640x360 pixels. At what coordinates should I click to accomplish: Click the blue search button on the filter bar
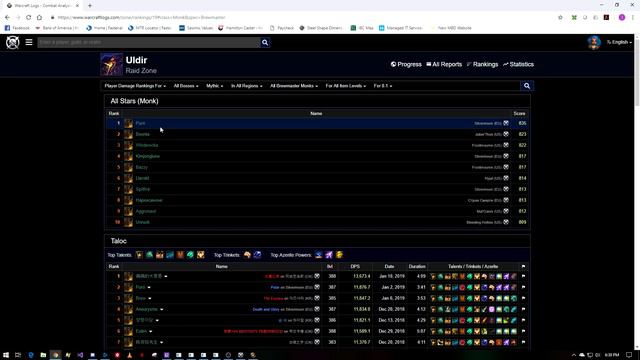click(x=527, y=86)
